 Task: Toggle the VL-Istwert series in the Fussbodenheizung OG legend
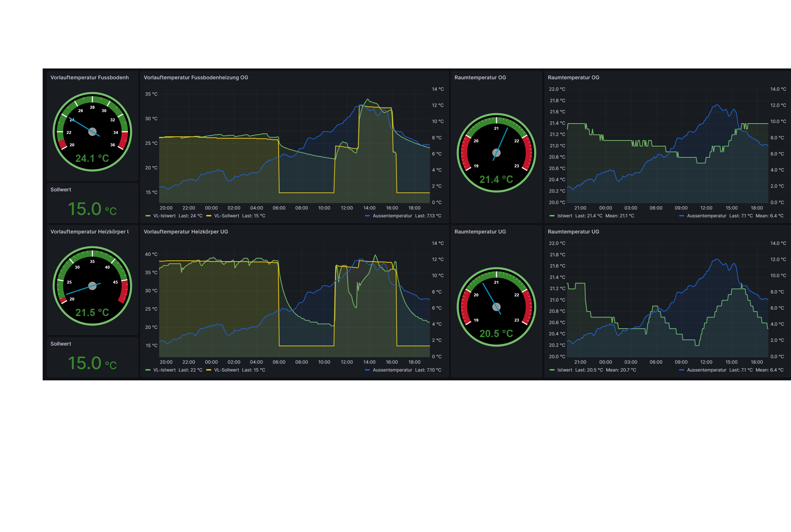point(164,216)
